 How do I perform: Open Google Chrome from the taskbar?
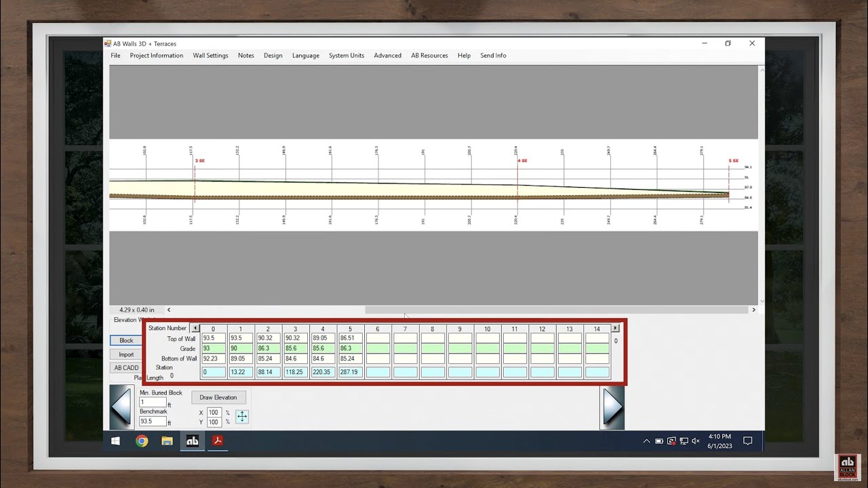click(x=142, y=441)
